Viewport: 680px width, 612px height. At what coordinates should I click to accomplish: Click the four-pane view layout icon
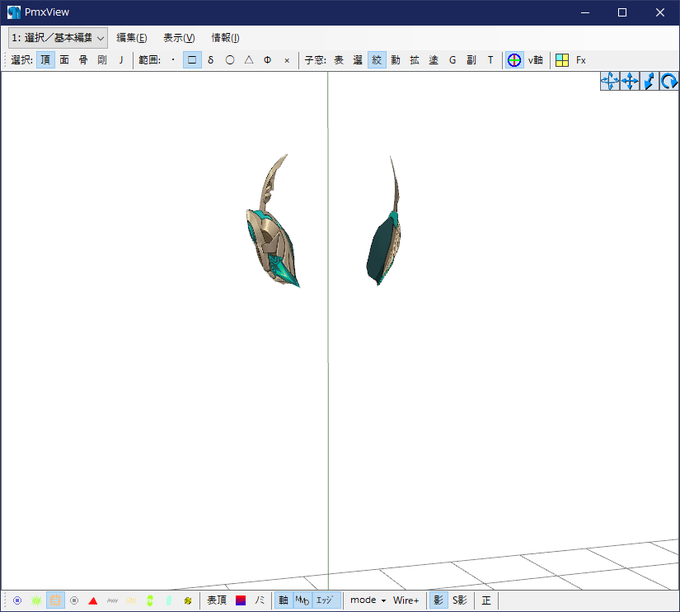pos(562,60)
